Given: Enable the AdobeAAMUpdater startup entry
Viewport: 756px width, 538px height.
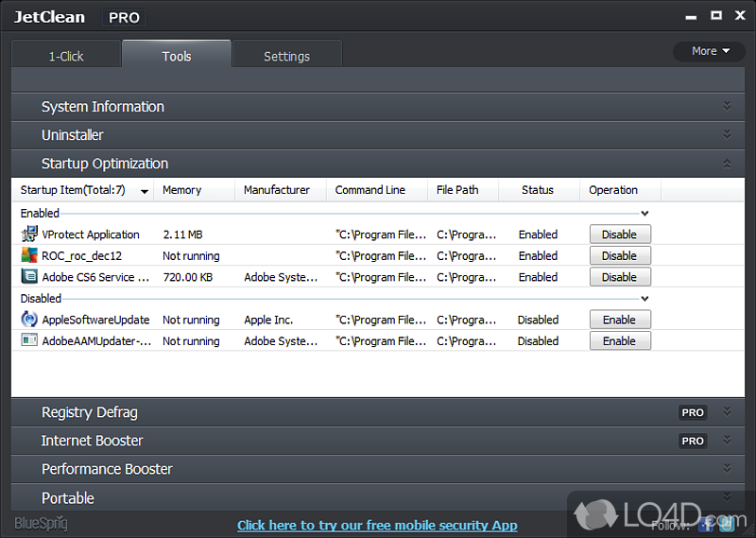Looking at the screenshot, I should 619,341.
